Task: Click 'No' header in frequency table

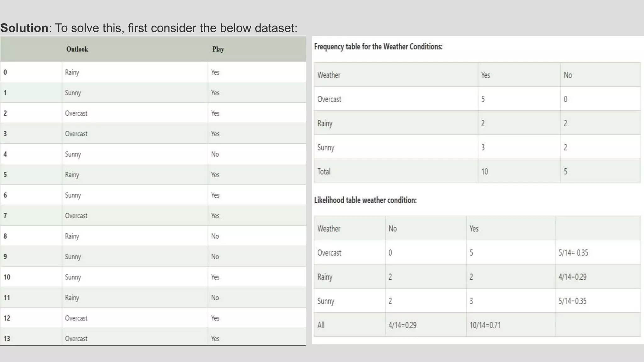Action: (568, 75)
